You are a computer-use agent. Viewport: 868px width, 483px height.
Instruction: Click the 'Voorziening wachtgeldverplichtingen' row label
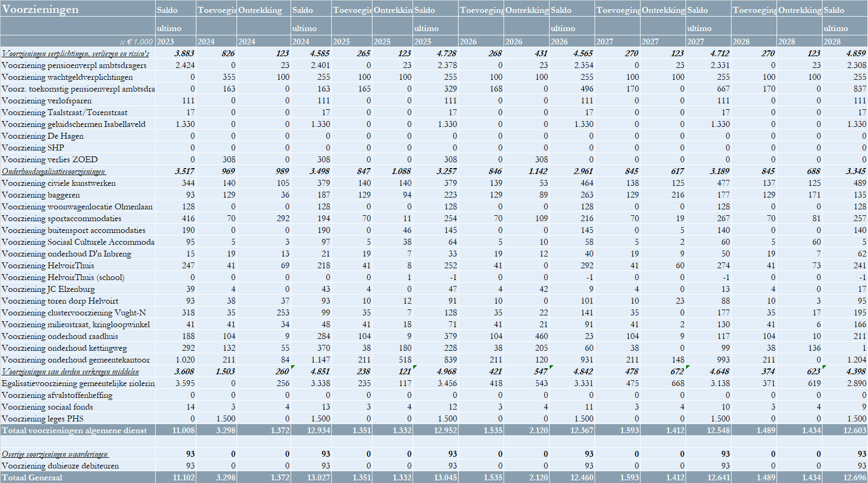coord(67,77)
